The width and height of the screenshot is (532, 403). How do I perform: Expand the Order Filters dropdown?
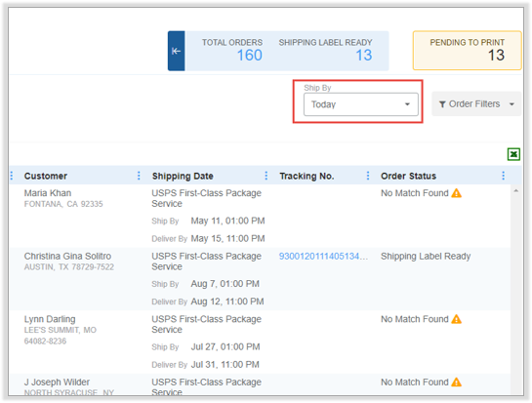pos(512,104)
